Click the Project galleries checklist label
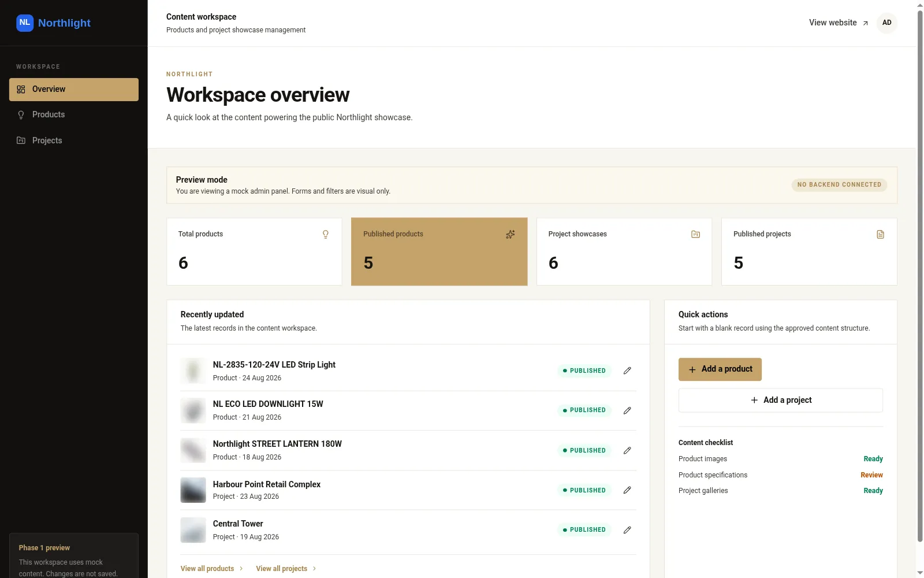This screenshot has height=578, width=924. 703,491
